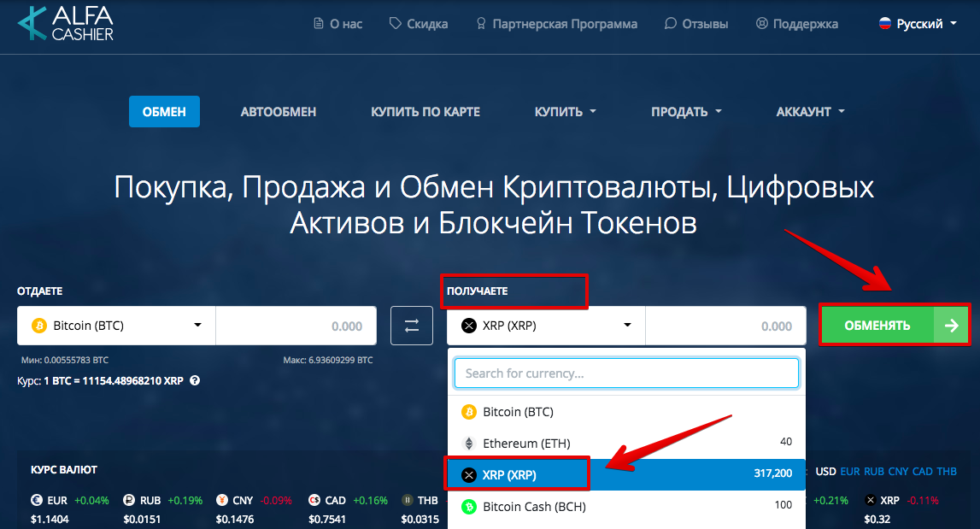Open the КУПИТЬ ПО КАРТЕ tab
The image size is (980, 529).
click(425, 112)
